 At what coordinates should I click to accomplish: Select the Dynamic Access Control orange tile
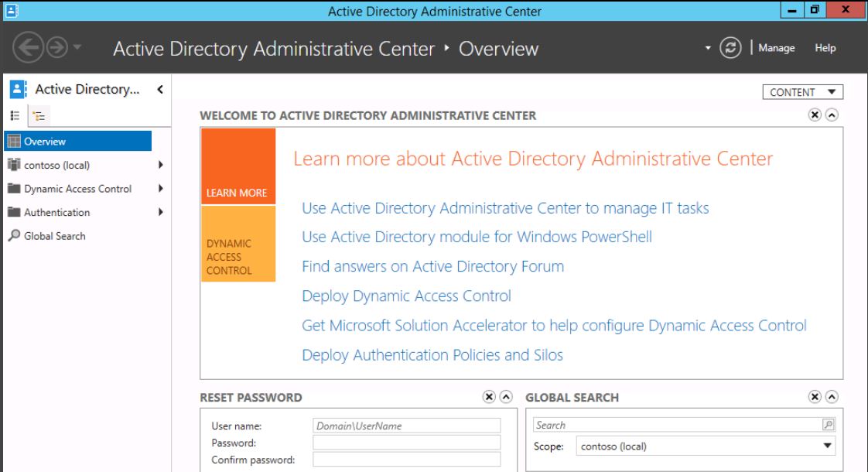(238, 244)
